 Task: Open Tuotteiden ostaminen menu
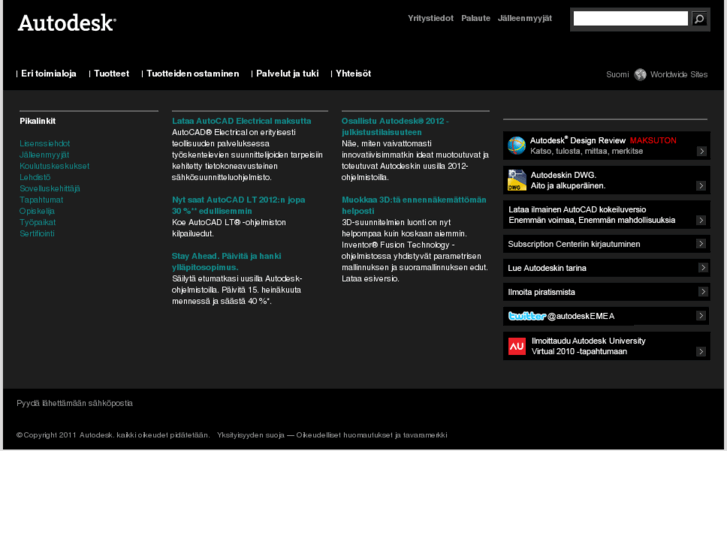(193, 74)
